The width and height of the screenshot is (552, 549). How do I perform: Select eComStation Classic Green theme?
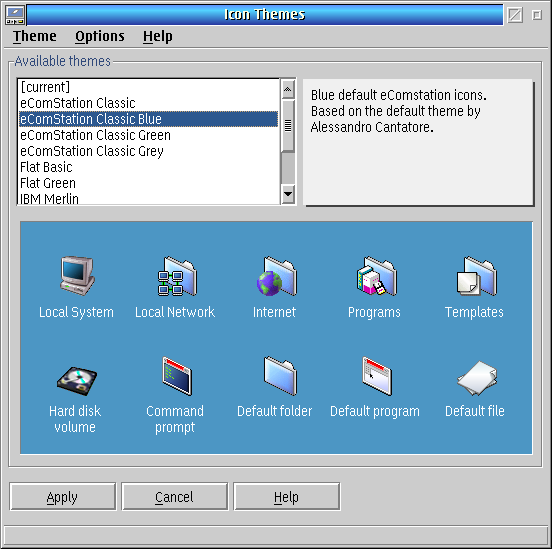click(x=148, y=135)
